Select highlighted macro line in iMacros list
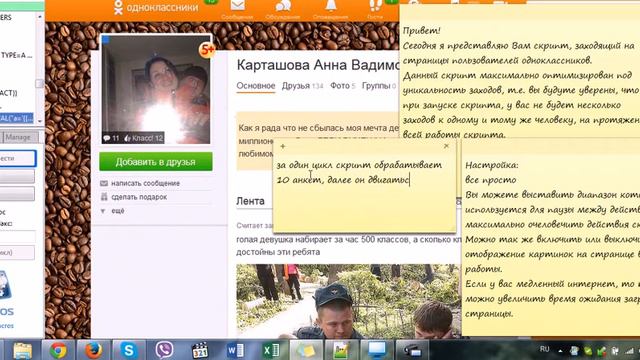The height and width of the screenshot is (360, 640). tap(17, 118)
